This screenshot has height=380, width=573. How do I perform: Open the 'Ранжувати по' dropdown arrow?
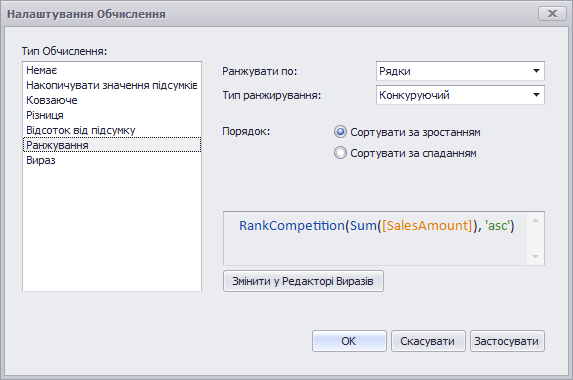tap(536, 71)
